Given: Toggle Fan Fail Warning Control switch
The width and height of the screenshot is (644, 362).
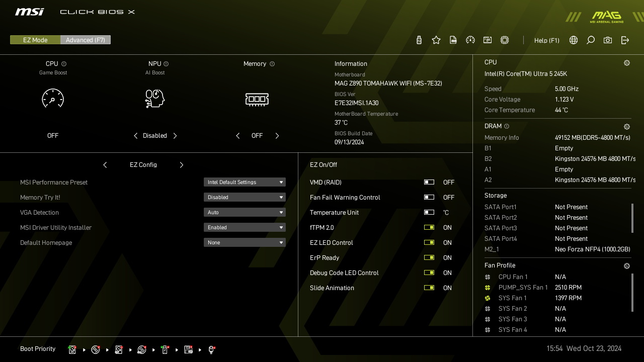Looking at the screenshot, I should coord(429,198).
